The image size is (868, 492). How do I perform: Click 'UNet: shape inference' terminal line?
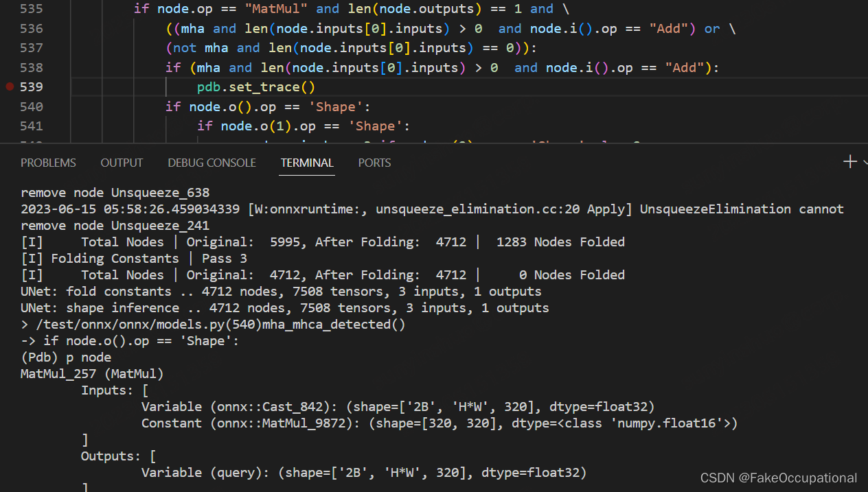(x=285, y=308)
